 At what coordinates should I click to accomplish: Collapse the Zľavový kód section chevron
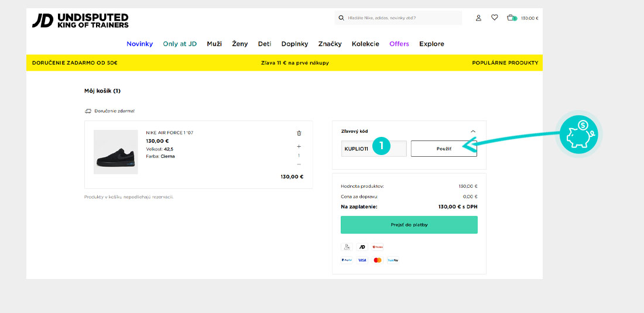pyautogui.click(x=473, y=131)
